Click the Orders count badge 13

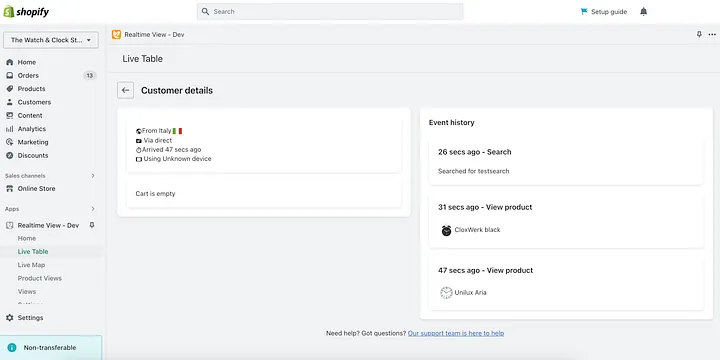tap(90, 75)
